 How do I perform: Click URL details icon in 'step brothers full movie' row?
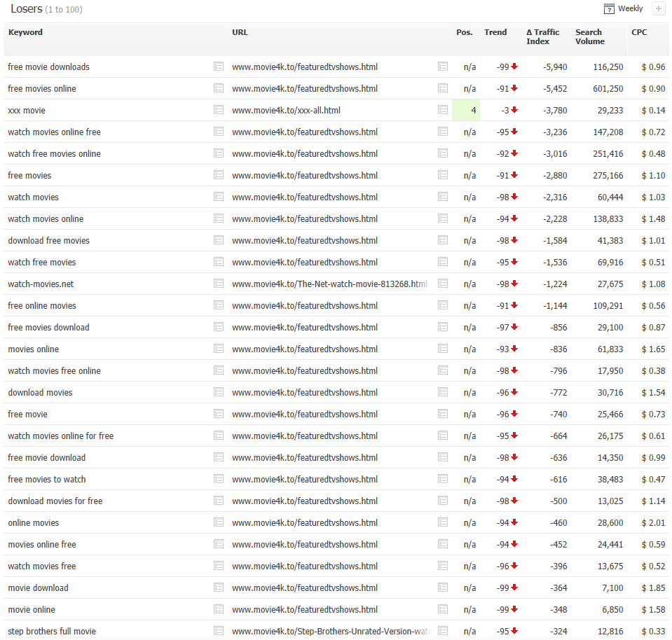pyautogui.click(x=443, y=631)
